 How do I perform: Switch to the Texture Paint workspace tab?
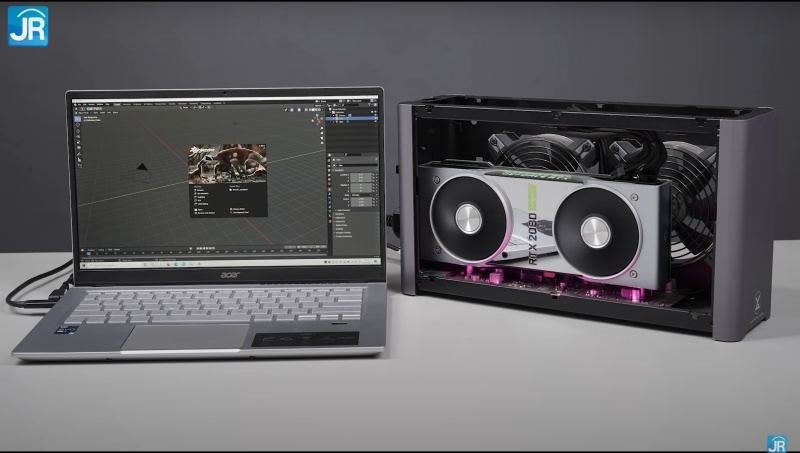pos(161,105)
